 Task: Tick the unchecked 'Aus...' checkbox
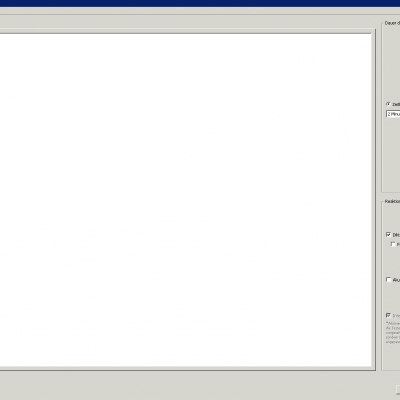point(388,280)
